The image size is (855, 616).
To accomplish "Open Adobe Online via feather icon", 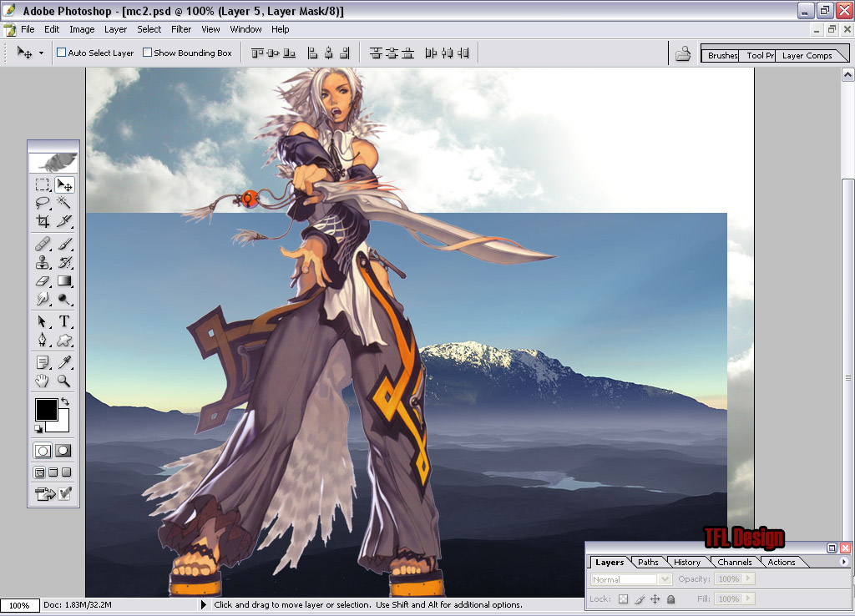I will 53,162.
